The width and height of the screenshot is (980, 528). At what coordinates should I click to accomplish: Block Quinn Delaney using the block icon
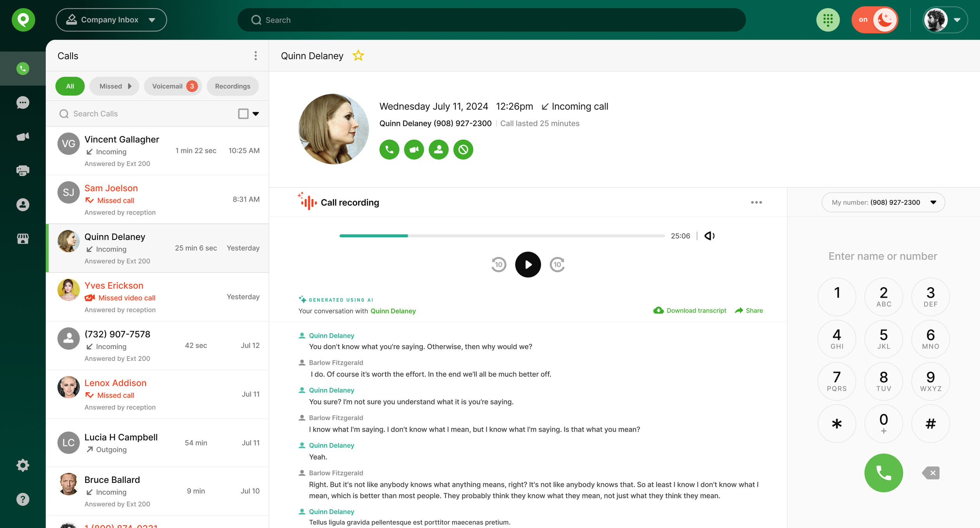coord(463,149)
